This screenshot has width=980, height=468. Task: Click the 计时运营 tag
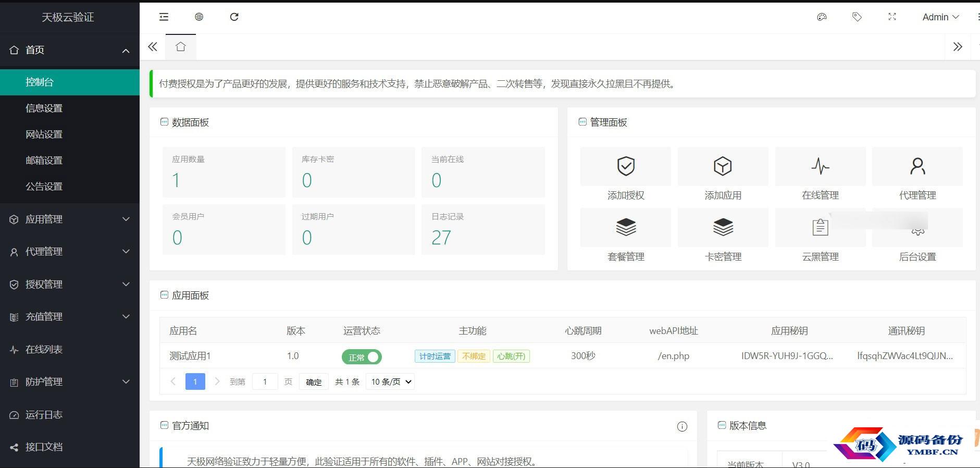click(x=435, y=356)
